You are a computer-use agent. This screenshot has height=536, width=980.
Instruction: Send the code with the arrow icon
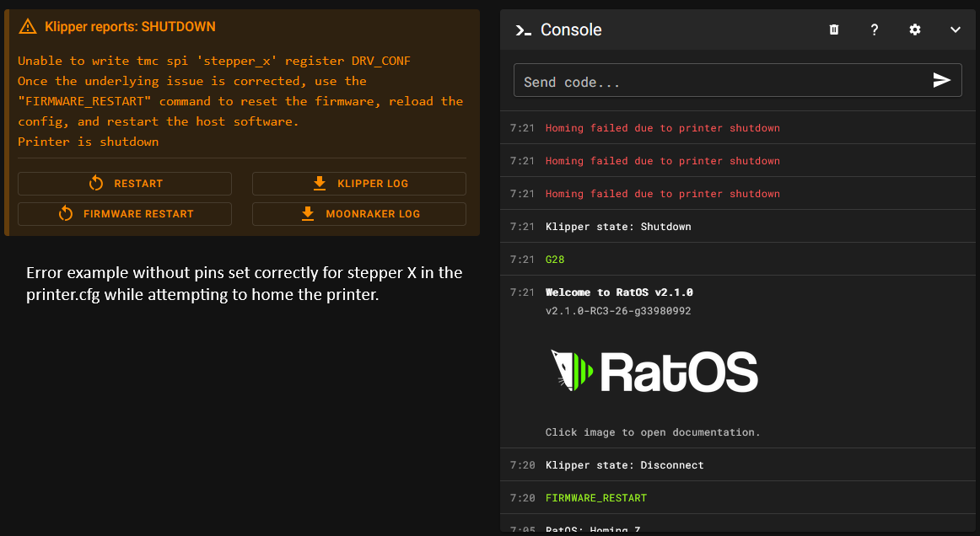pos(942,80)
